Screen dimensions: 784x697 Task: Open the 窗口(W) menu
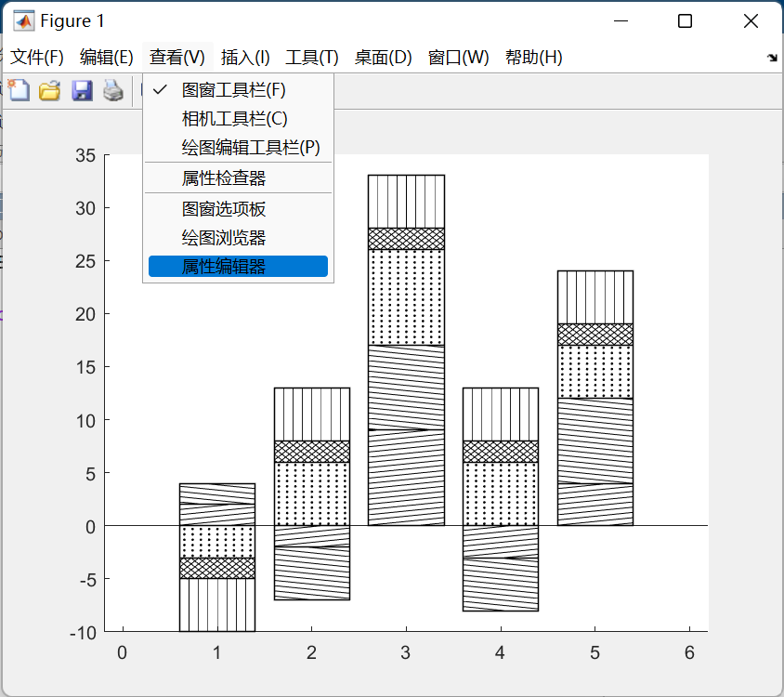459,58
